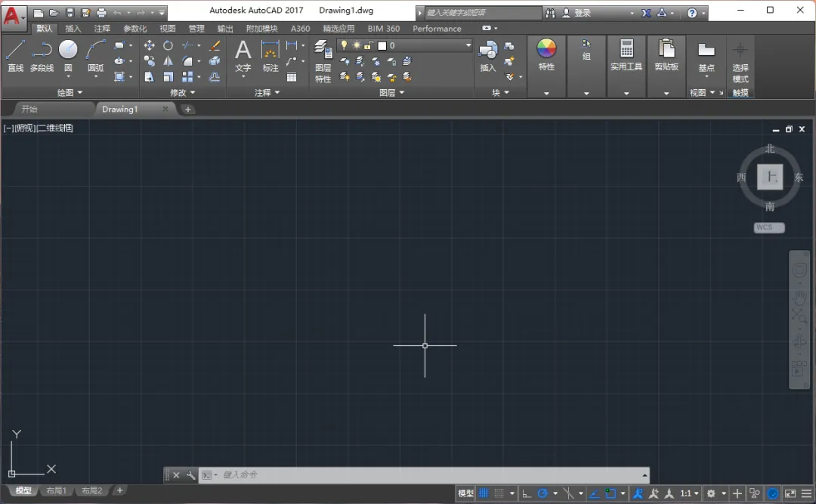Toggle ortho mode in status bar
This screenshot has width=816, height=504.
coord(527,493)
